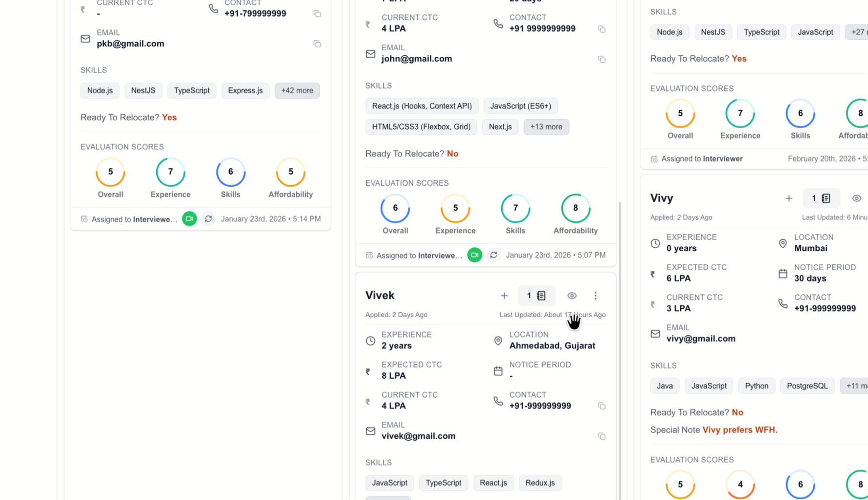
Task: Expand +42 more skills
Action: 297,91
